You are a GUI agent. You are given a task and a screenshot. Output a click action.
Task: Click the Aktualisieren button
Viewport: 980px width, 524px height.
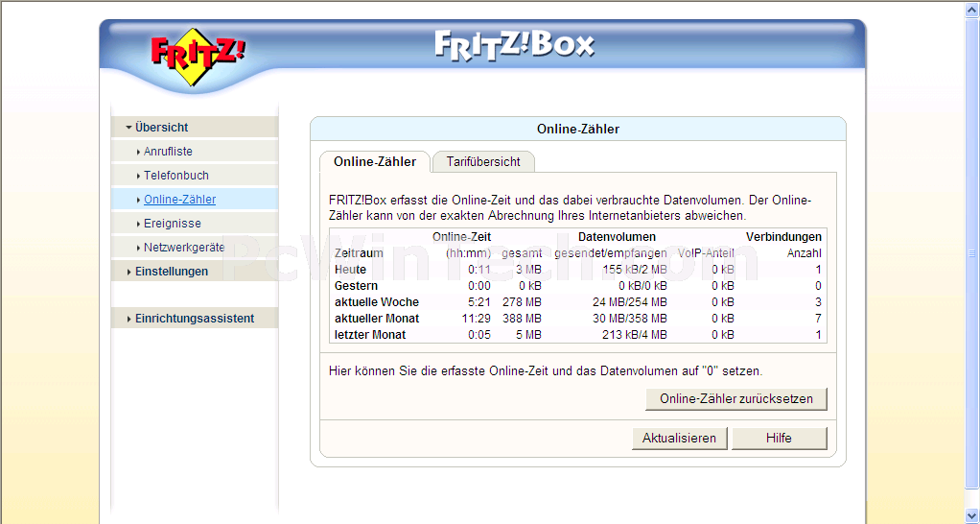679,438
